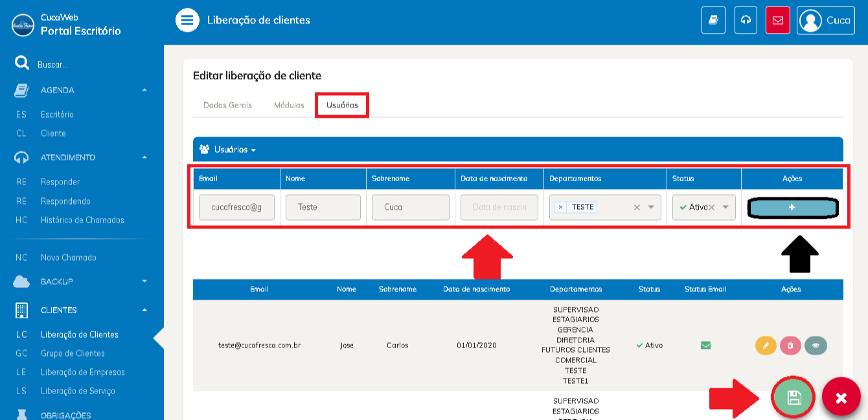Open Grupo de Clientes
Viewport: 868px width, 420px height.
click(x=73, y=353)
